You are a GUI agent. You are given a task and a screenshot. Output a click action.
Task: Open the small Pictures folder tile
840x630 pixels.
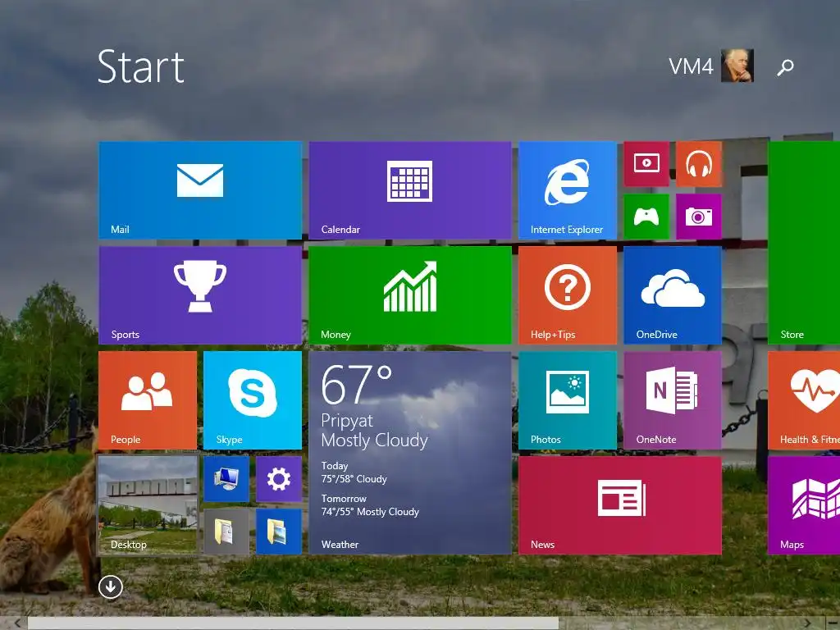coord(279,531)
